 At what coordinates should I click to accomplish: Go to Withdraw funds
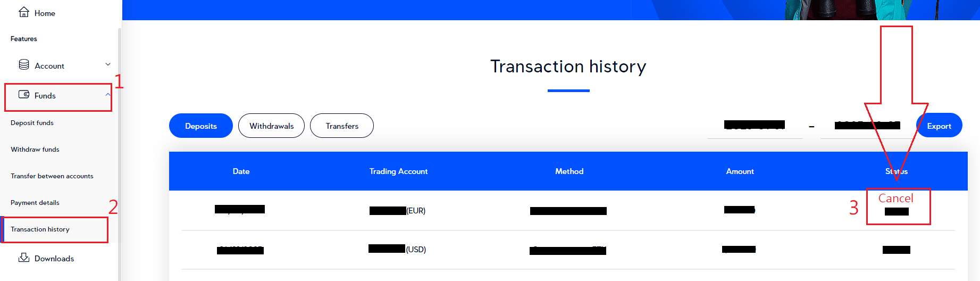(x=35, y=150)
